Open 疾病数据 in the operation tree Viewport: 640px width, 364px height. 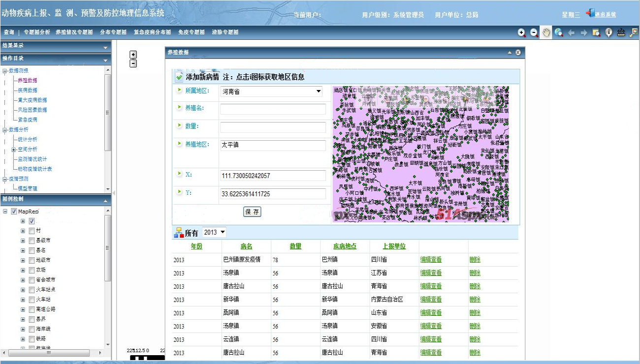(28, 91)
